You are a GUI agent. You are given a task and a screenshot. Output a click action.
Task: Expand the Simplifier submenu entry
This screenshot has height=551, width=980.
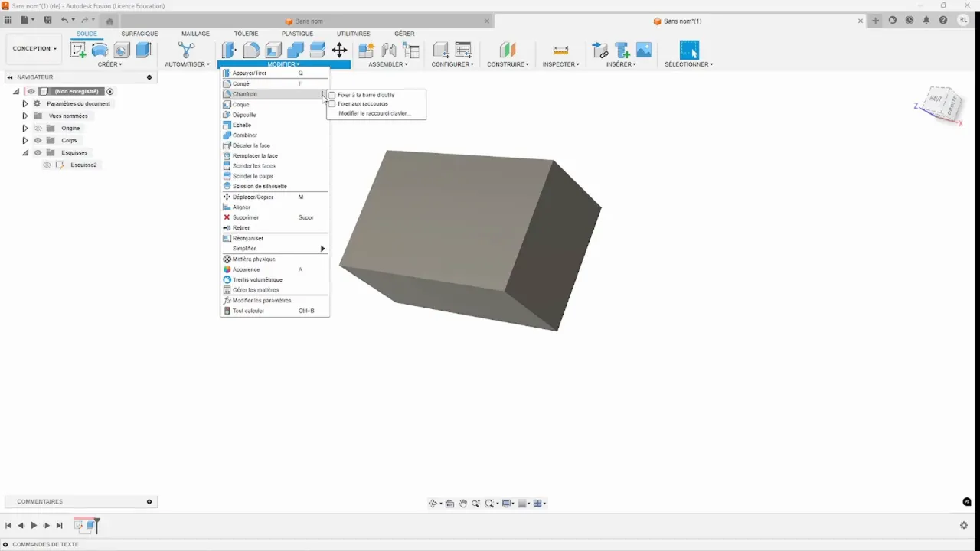[x=275, y=249]
